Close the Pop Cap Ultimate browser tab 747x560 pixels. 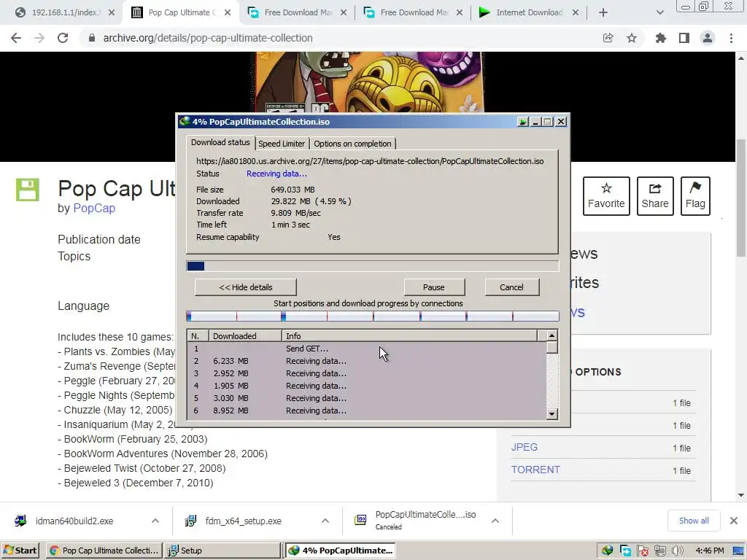pyautogui.click(x=228, y=12)
